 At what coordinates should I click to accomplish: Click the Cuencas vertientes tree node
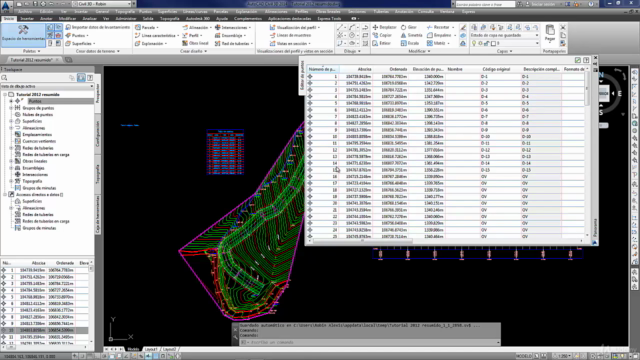click(39, 141)
